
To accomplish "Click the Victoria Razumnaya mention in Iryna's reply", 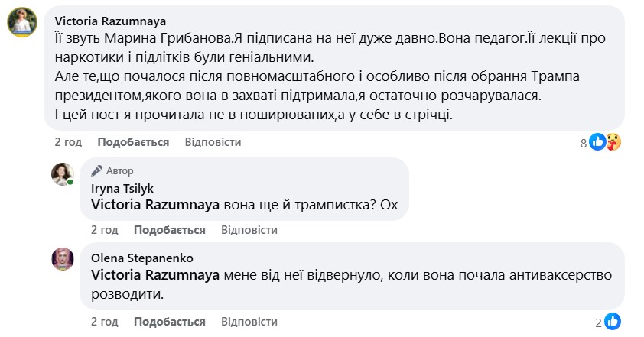I will 155,204.
